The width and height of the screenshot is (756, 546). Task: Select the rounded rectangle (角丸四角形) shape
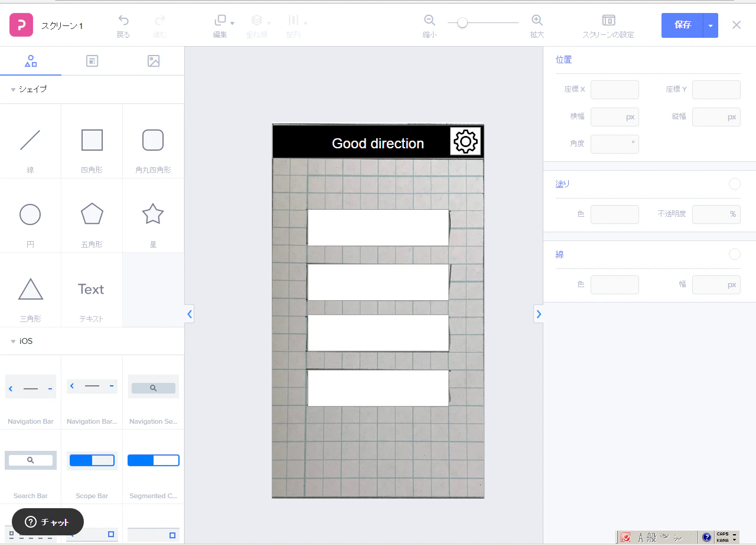pos(153,141)
